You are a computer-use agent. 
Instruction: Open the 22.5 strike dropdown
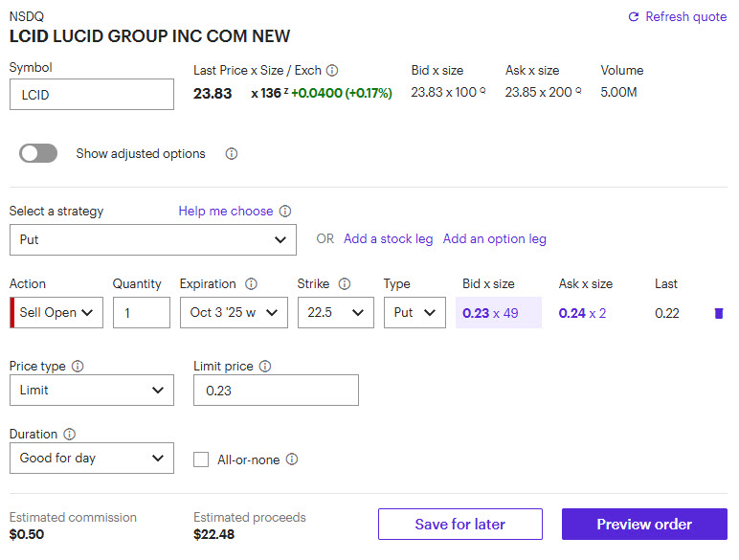334,313
